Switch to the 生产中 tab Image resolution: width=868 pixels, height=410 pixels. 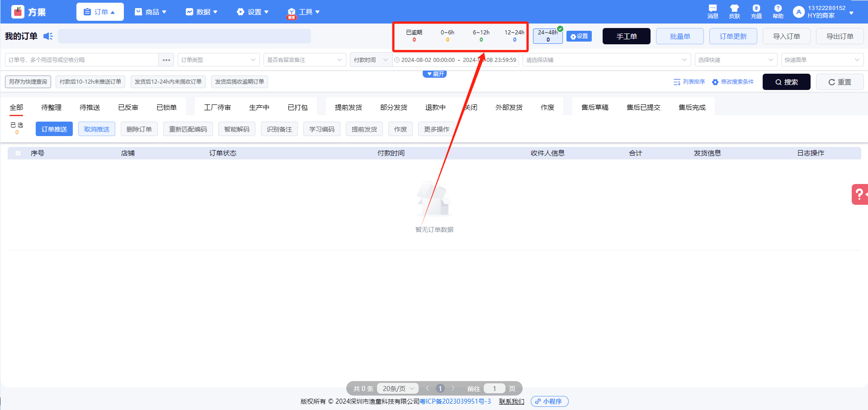pos(259,108)
